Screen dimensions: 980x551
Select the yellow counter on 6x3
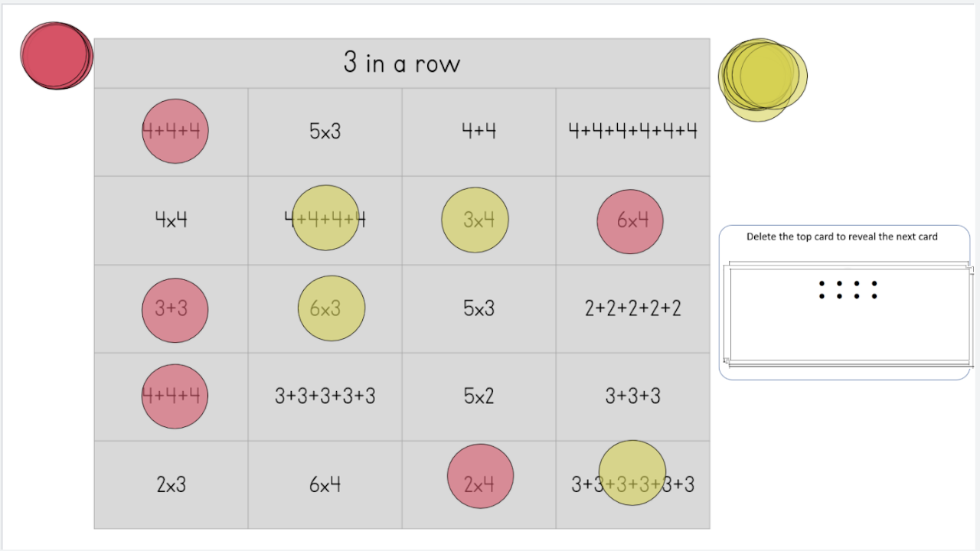332,308
